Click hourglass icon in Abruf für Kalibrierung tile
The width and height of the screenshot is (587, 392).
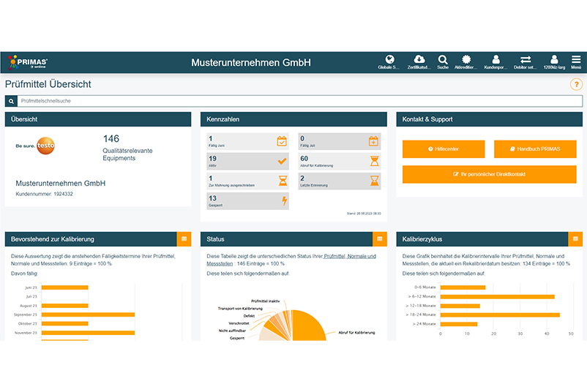tap(374, 161)
